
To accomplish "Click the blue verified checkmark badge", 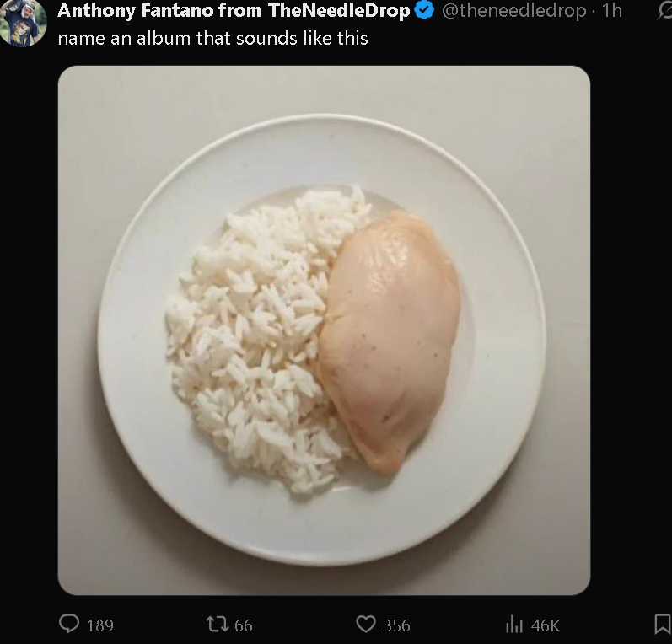I will click(x=424, y=11).
